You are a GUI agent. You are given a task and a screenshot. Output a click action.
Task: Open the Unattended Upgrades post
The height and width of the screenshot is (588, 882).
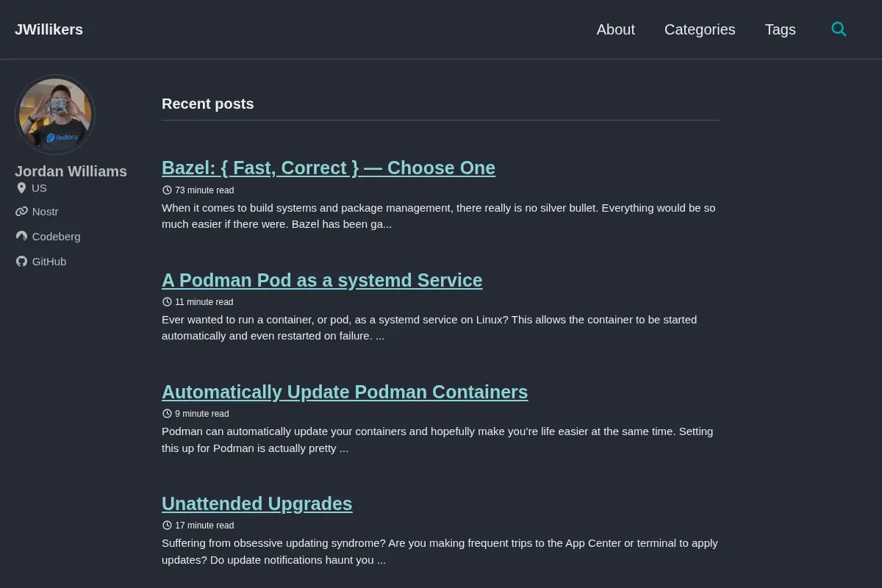257,503
